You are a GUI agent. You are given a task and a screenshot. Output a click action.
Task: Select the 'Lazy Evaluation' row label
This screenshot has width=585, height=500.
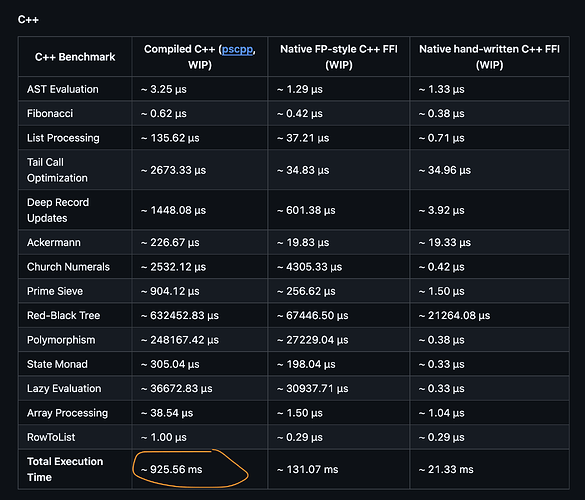64,388
